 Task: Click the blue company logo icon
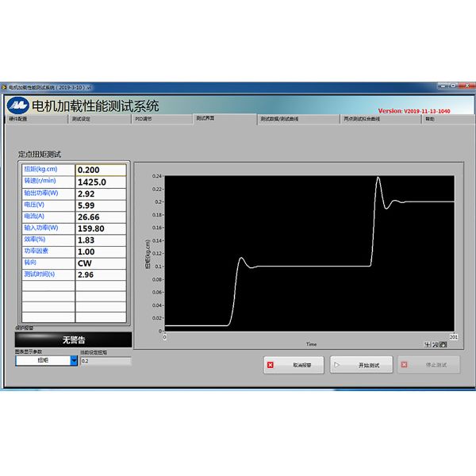tap(18, 106)
